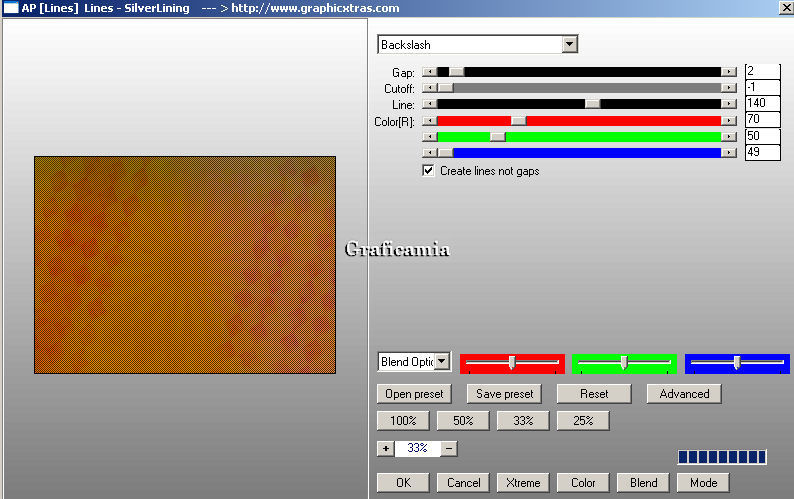Set preview zoom to 100%
794x499 pixels.
tap(403, 420)
